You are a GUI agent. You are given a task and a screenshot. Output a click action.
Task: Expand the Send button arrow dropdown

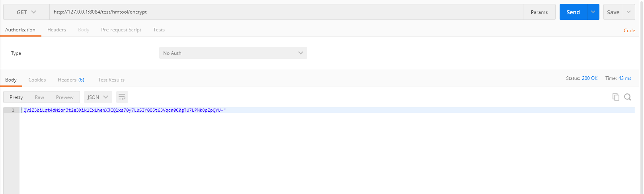(593, 12)
